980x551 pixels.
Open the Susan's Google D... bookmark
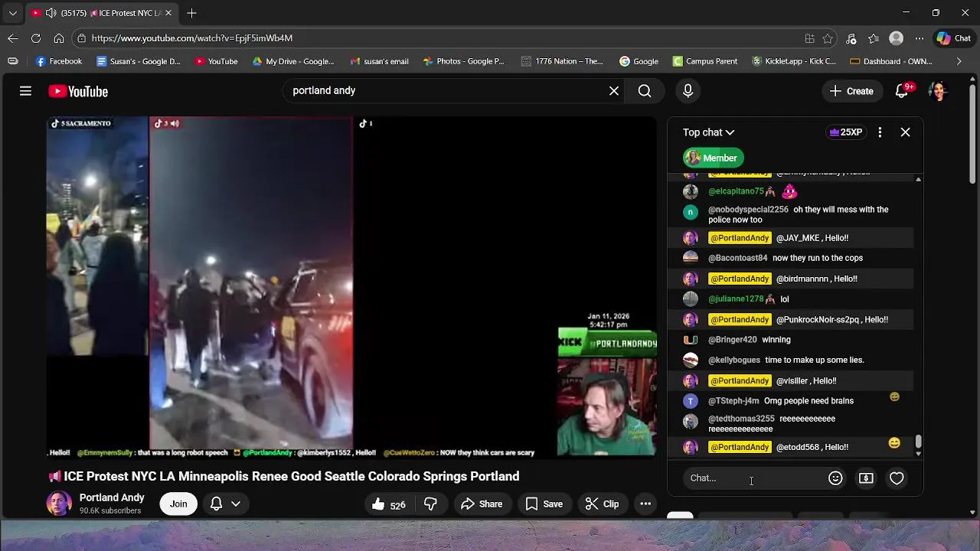[139, 61]
